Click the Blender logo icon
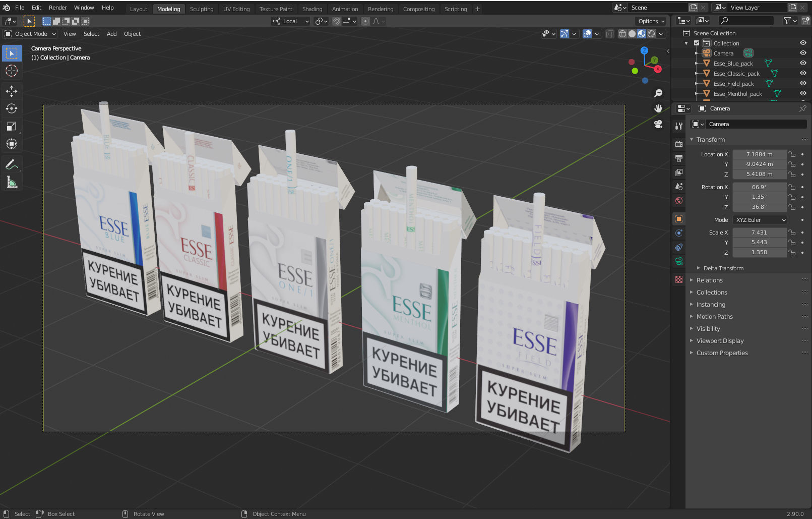This screenshot has width=812, height=519. click(6, 8)
